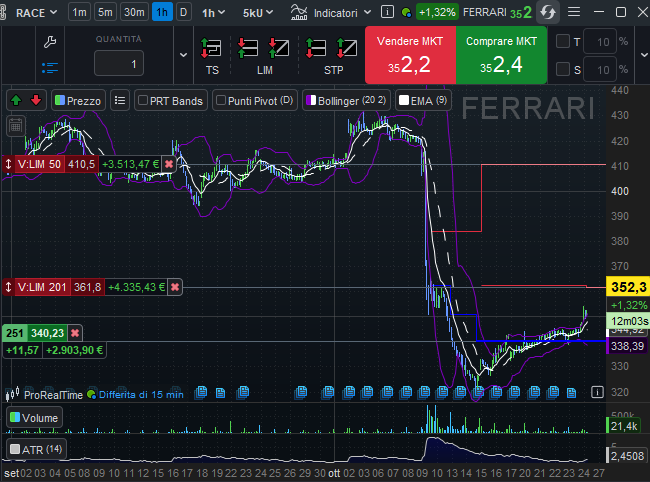Open the 5kU units dropdown
Image resolution: width=650 pixels, height=482 pixels.
pos(260,13)
